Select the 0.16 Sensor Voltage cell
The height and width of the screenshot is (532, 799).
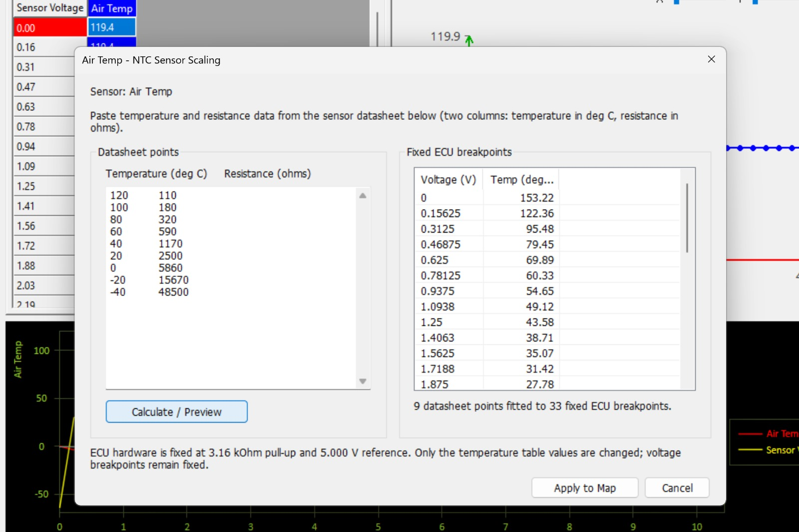44,47
